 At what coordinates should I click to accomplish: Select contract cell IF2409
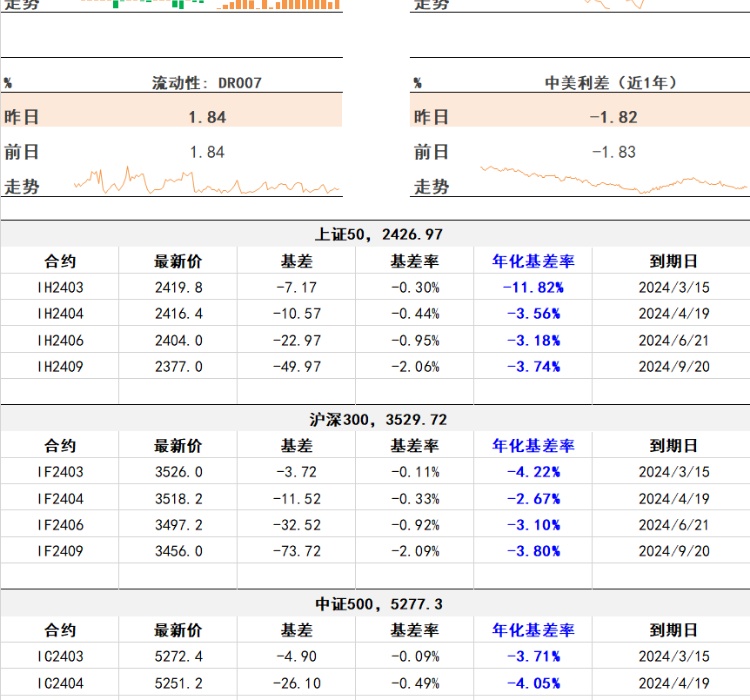(60, 551)
